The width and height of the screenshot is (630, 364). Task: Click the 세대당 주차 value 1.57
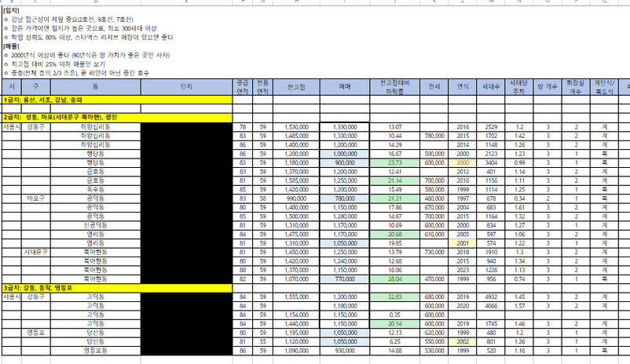tap(518, 306)
